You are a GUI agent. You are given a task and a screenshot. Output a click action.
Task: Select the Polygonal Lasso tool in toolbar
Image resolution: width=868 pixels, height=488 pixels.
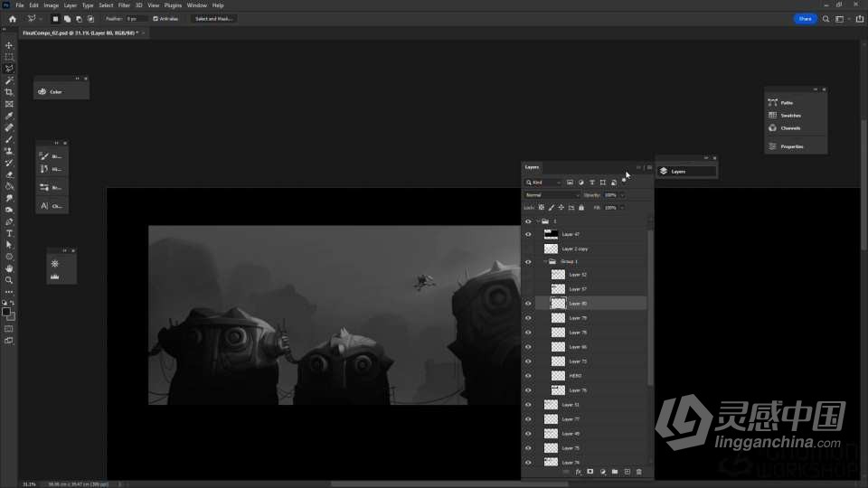pos(9,69)
